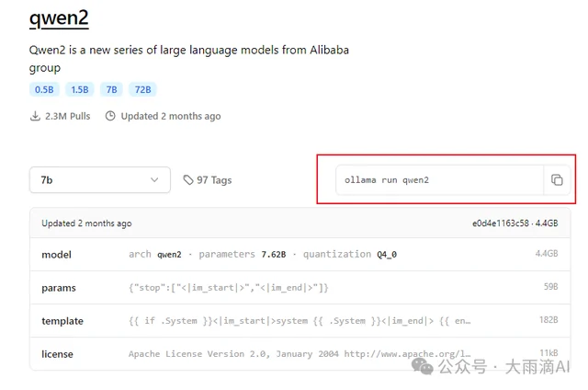Open the license file row
This screenshot has height=390, width=588.
(x=300, y=354)
